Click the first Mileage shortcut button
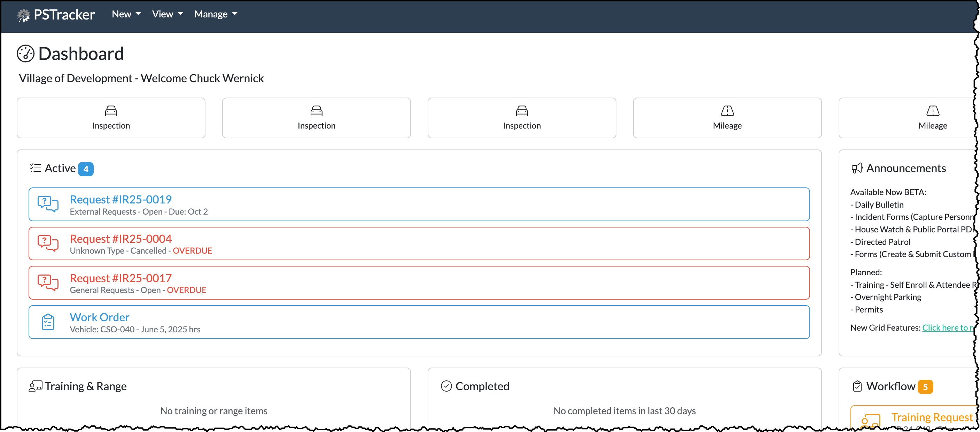This screenshot has width=980, height=432. point(727,118)
